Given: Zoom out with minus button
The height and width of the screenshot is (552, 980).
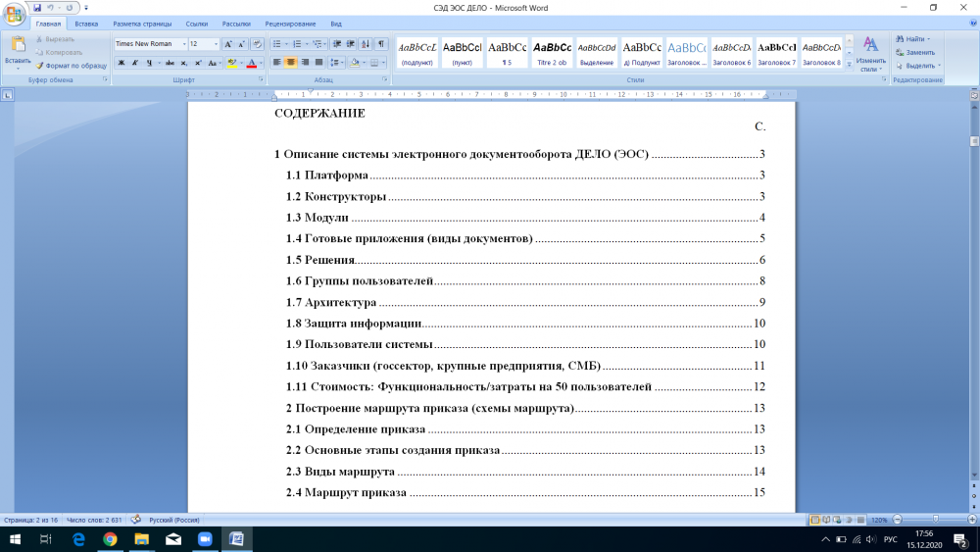Looking at the screenshot, I should (x=898, y=520).
